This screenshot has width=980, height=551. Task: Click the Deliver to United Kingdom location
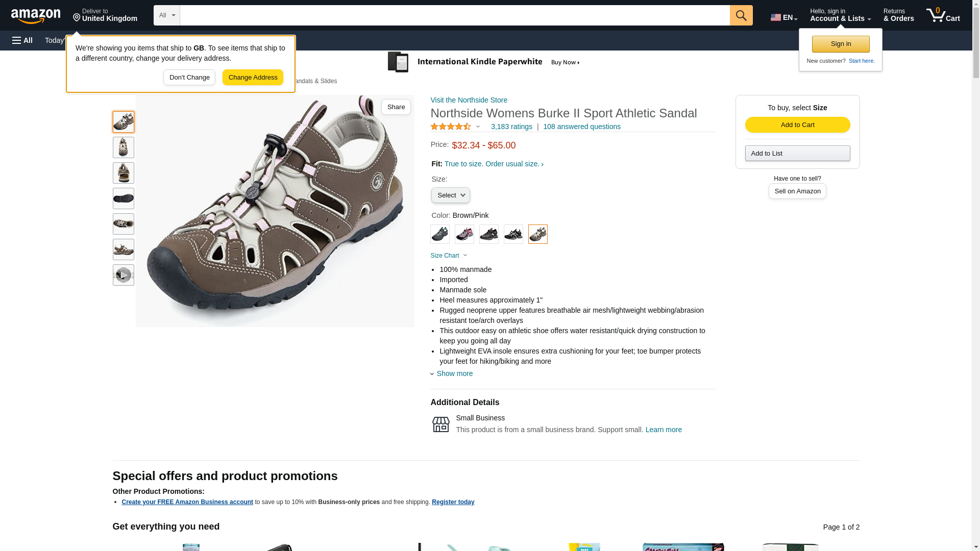click(x=105, y=15)
